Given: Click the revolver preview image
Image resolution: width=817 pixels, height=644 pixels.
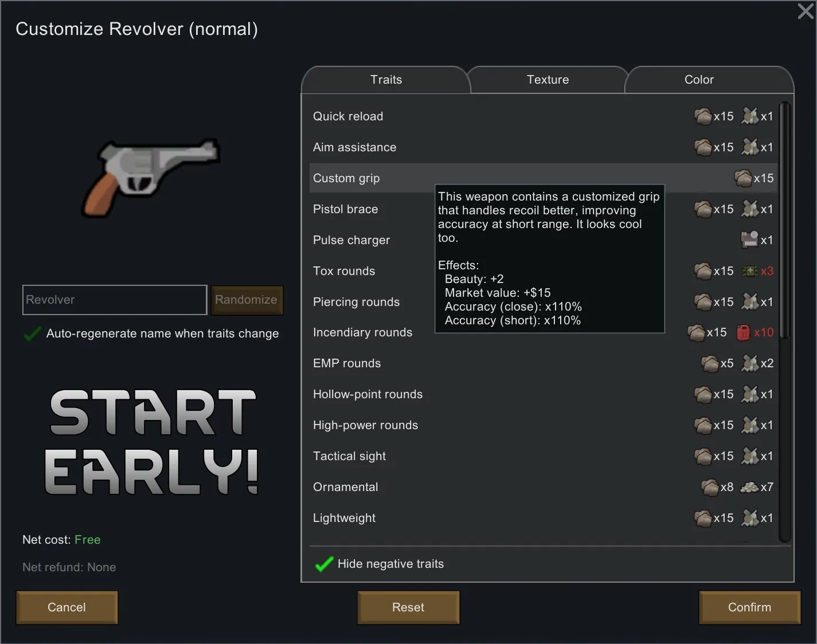Looking at the screenshot, I should tap(151, 176).
